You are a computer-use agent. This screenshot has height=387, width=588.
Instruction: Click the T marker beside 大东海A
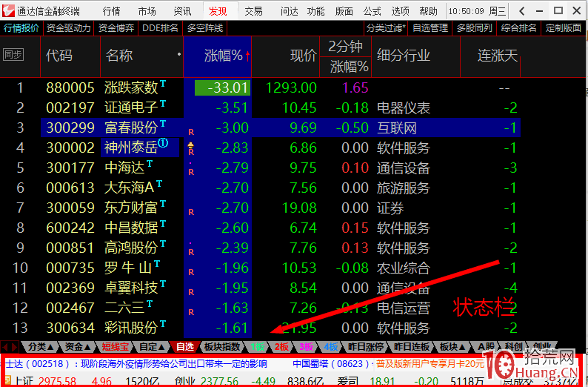coord(159,183)
